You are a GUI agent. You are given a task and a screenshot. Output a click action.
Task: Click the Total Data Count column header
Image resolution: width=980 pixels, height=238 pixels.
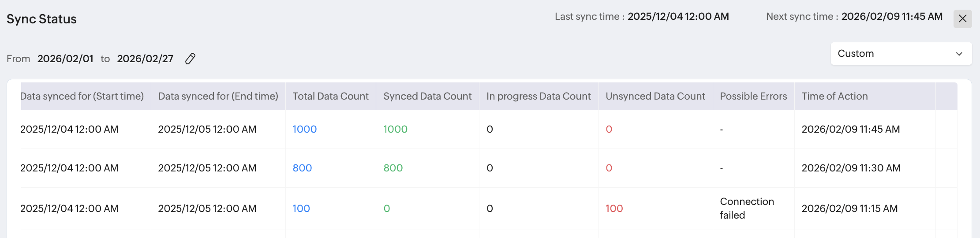330,96
